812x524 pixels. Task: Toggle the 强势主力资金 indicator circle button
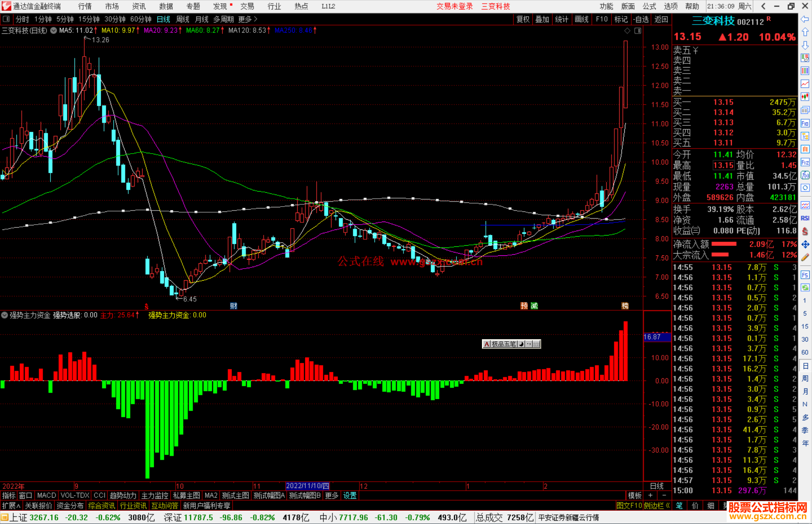click(x=5, y=315)
